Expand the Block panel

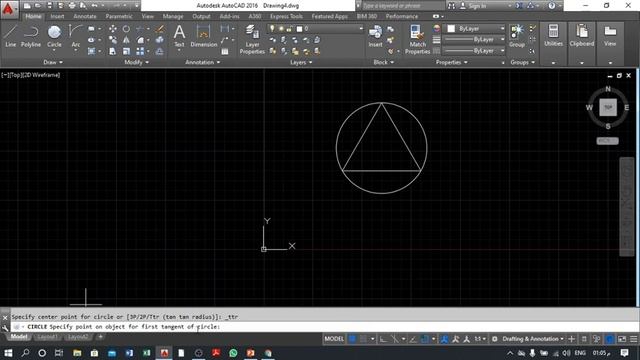pos(384,62)
